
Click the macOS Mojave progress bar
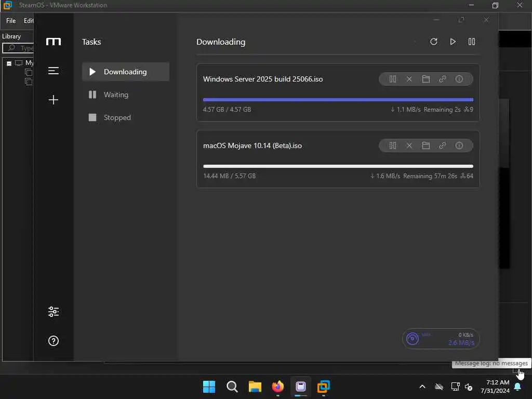[338, 166]
